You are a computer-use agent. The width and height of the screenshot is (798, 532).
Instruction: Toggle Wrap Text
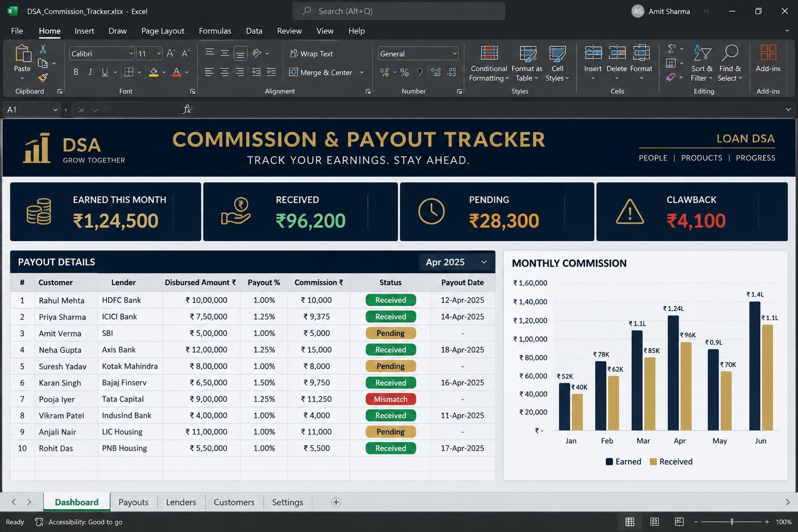coord(311,54)
